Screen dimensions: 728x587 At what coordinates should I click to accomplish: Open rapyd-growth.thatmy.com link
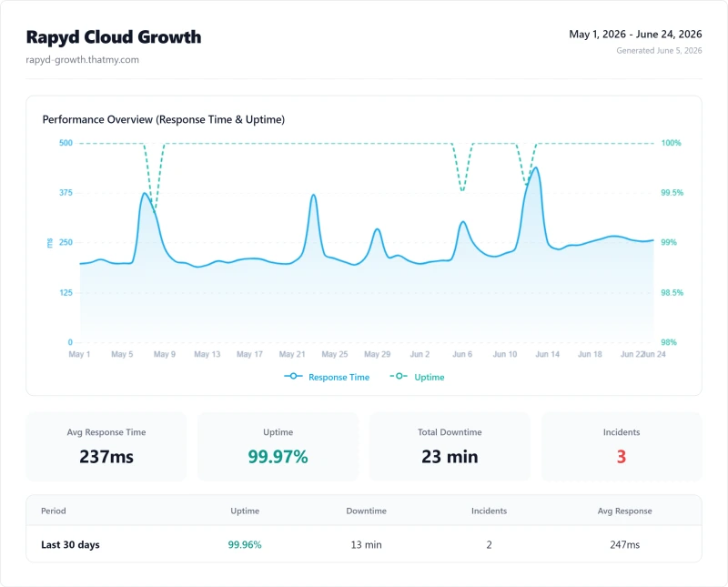(x=82, y=59)
